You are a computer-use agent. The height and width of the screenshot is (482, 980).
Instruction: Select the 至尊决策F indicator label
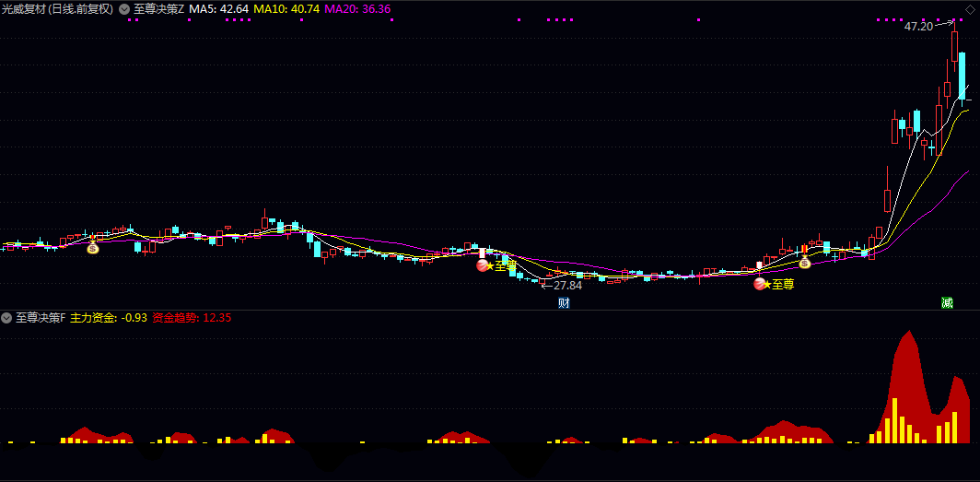click(x=41, y=318)
